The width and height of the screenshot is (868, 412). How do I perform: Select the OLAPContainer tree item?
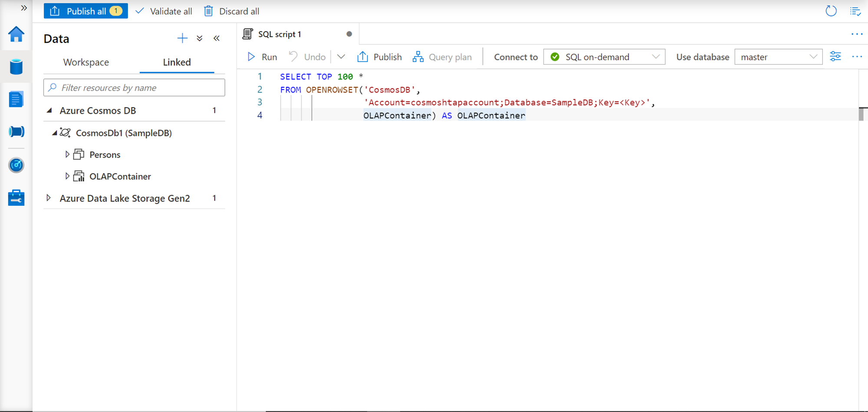pos(120,176)
